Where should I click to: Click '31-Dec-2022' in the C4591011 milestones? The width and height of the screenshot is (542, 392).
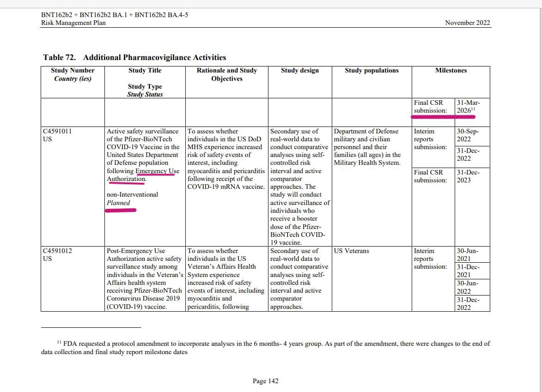pyautogui.click(x=468, y=154)
